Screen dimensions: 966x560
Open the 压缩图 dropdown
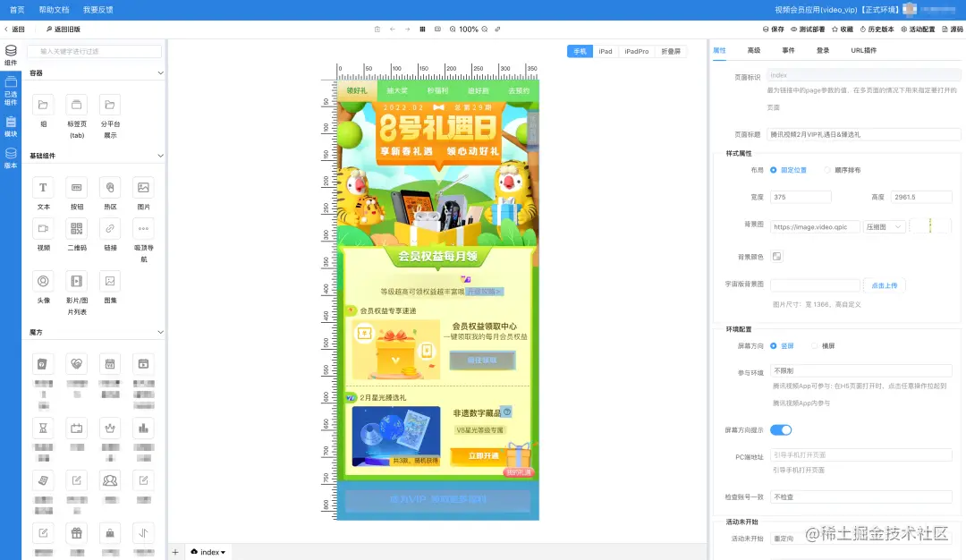[885, 226]
